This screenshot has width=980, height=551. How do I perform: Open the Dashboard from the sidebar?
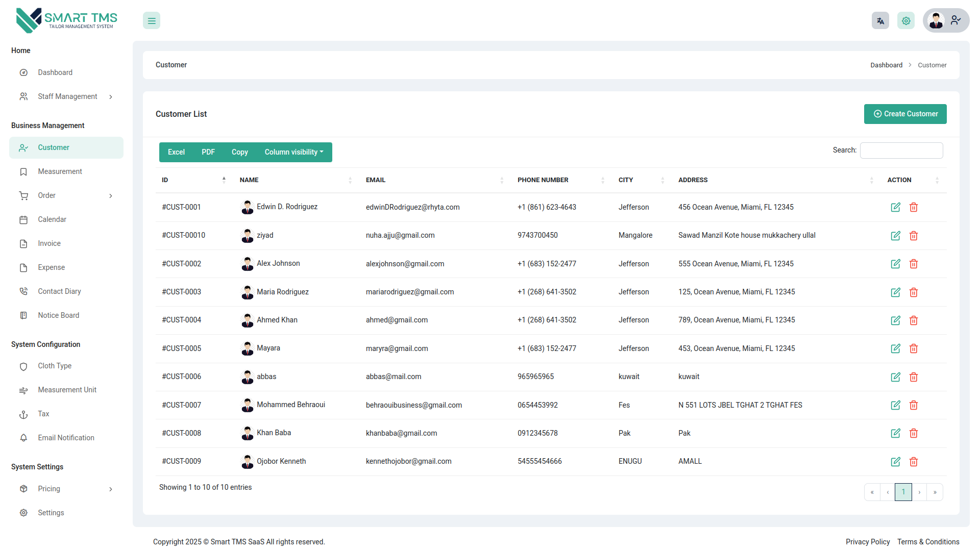tap(55, 72)
